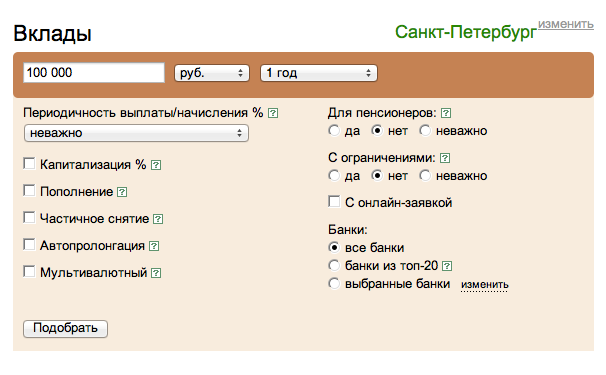Viewport: 606px width, 375px height.
Task: Open help icon next to Частичное снятие
Action: click(x=158, y=219)
